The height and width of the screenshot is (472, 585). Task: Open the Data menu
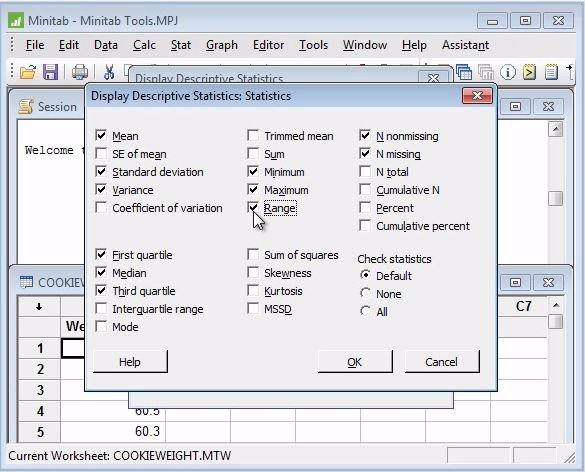click(106, 45)
